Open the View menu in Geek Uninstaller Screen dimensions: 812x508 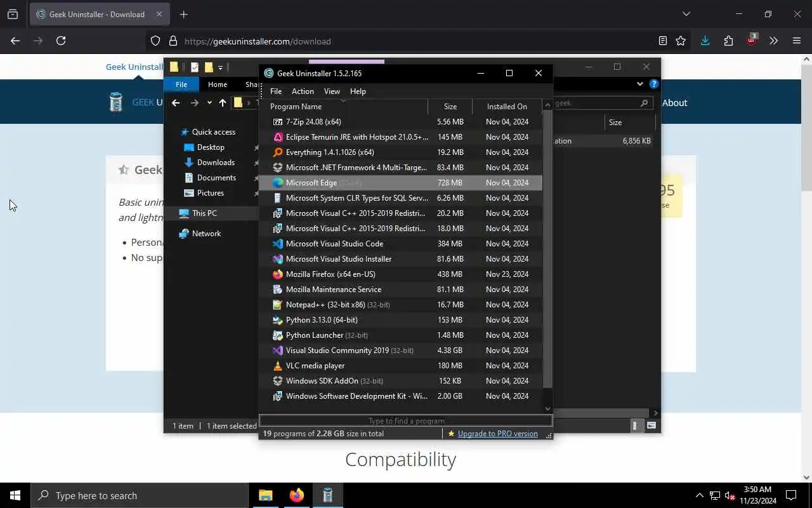point(332,91)
